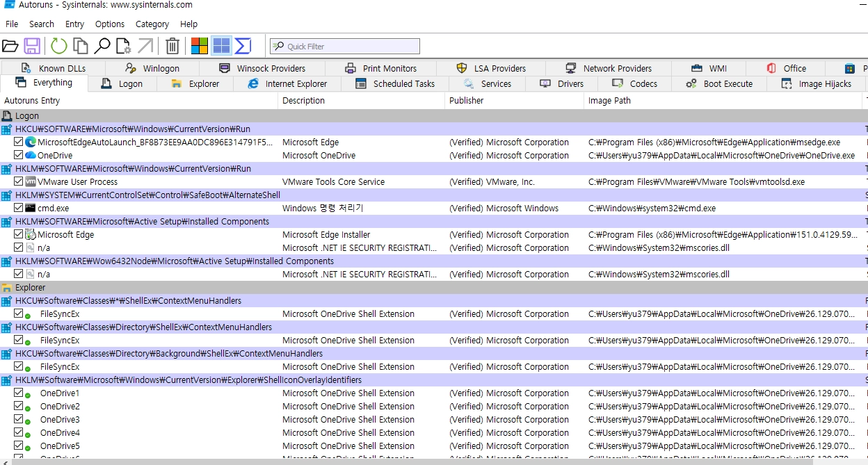Click the MicrosoftEdgeAutoLaunch entry's Edge icon

tap(31, 142)
